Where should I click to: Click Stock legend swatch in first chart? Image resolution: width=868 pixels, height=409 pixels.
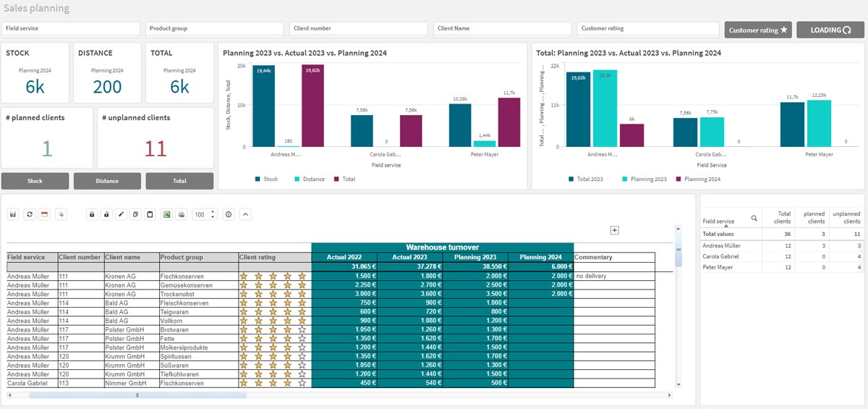coord(258,179)
